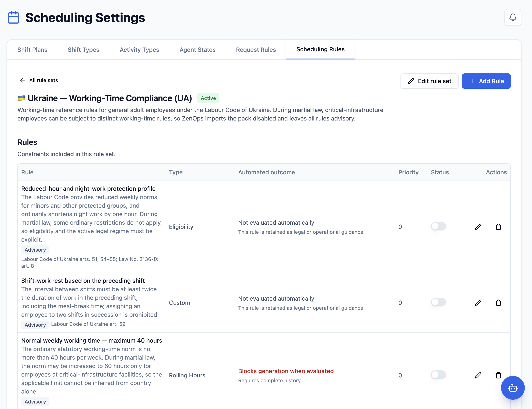
Task: Click 'Requires complete history' text
Action: click(x=269, y=381)
